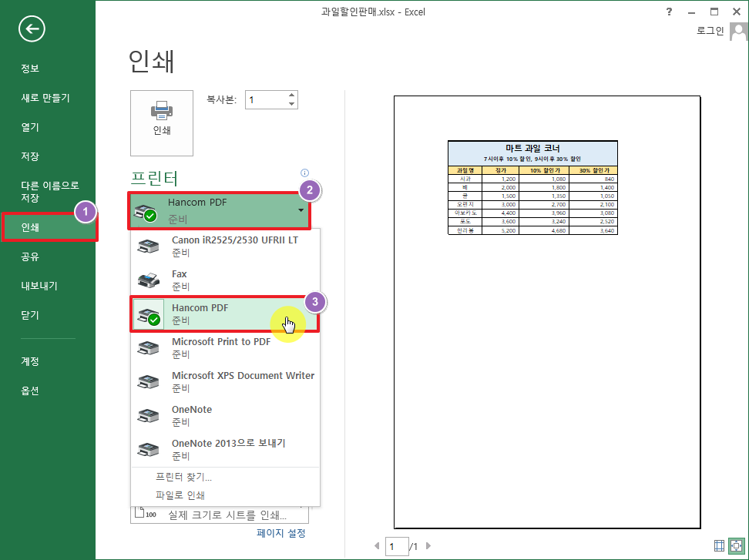The width and height of the screenshot is (749, 560).
Task: Open the printer info icon
Action: (x=304, y=173)
